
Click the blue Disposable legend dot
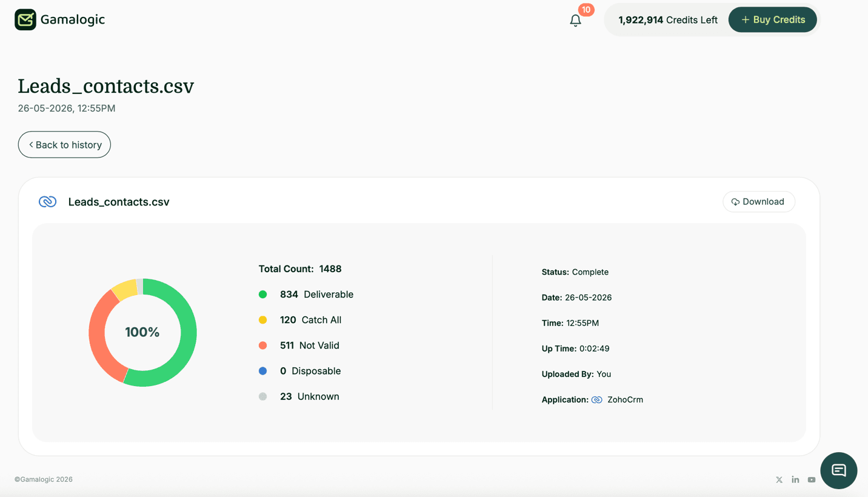262,371
